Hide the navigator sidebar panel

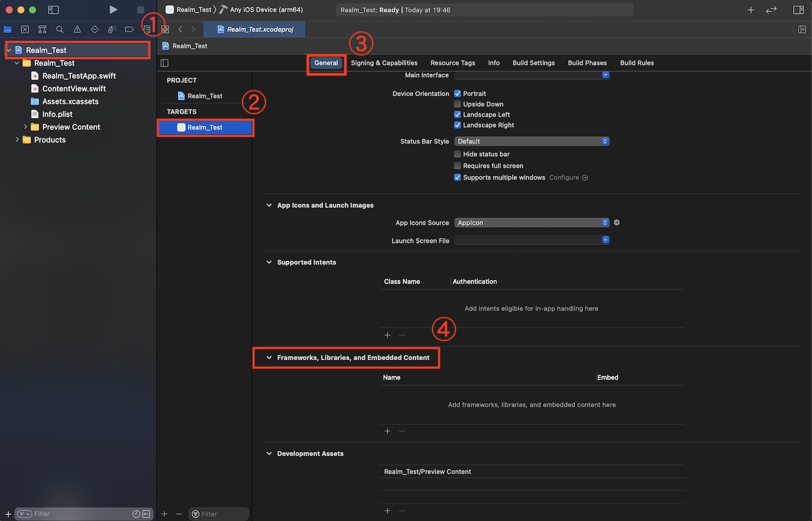click(54, 10)
